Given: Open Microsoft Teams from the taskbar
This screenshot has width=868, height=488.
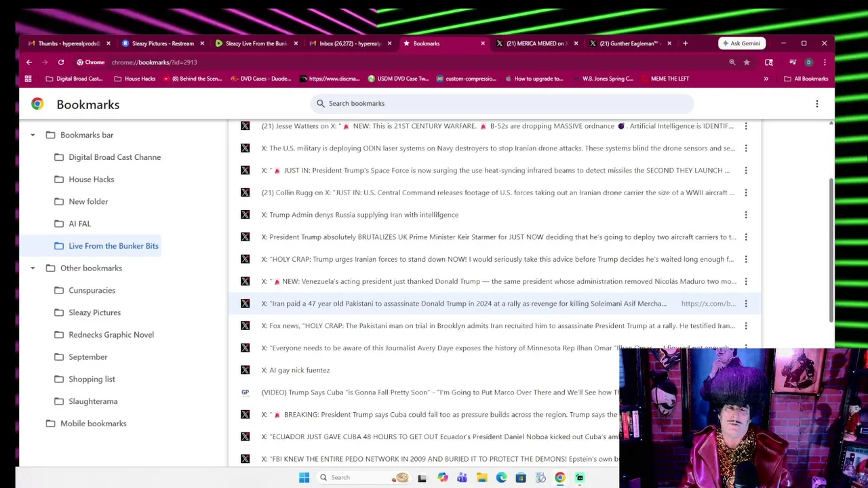Looking at the screenshot, I should (462, 477).
